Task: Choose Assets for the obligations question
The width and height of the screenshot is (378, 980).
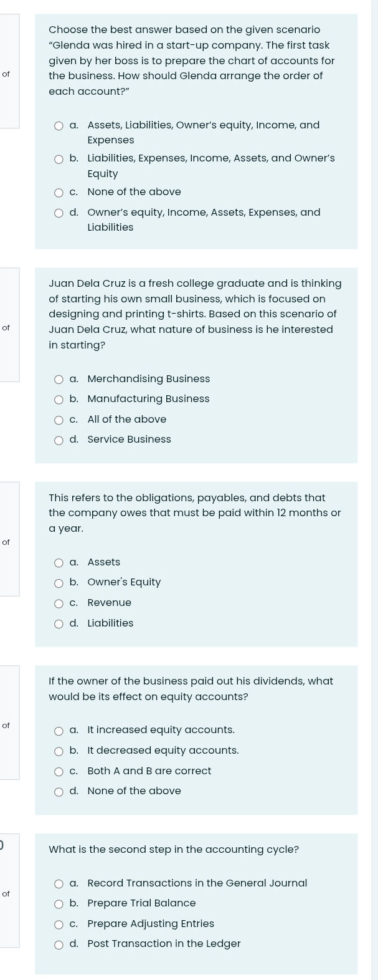Action: (59, 563)
